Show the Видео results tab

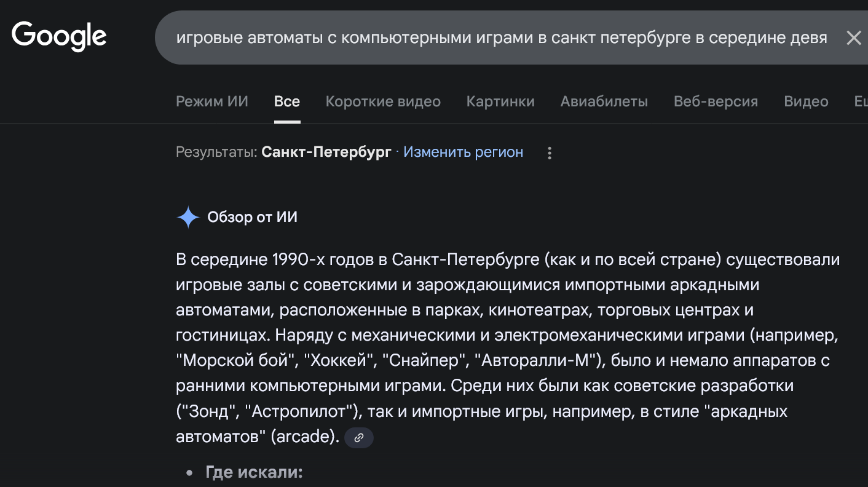pos(806,101)
